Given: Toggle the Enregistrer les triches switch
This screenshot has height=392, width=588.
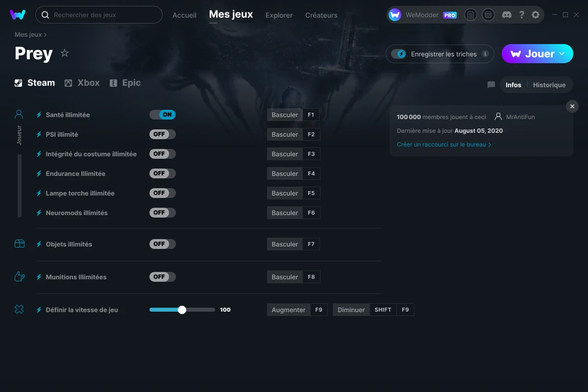Looking at the screenshot, I should click(398, 54).
